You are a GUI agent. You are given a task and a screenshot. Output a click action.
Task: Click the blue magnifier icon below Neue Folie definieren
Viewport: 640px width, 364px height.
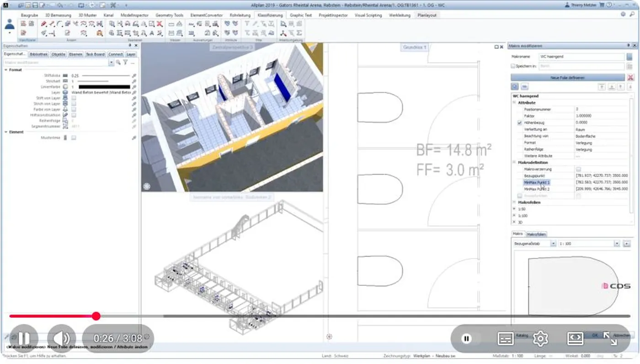point(515,86)
